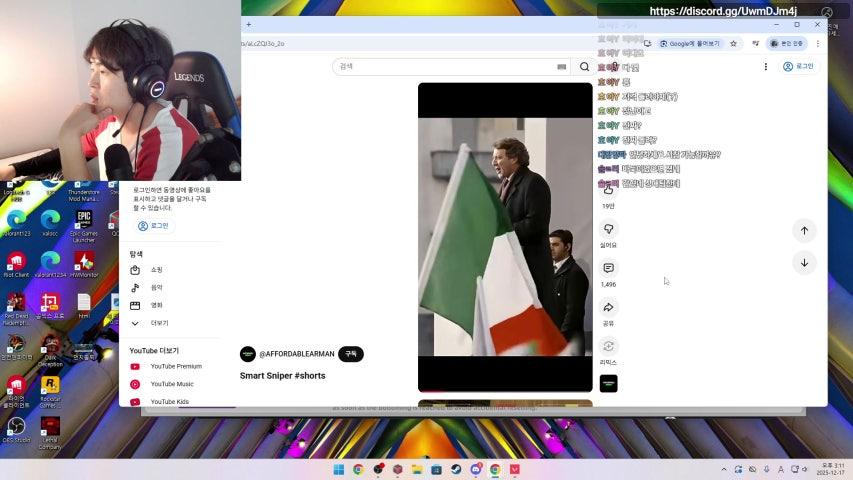Viewport: 853px width, 480px height.
Task: Open a new browser tab with plus
Action: pyautogui.click(x=249, y=24)
